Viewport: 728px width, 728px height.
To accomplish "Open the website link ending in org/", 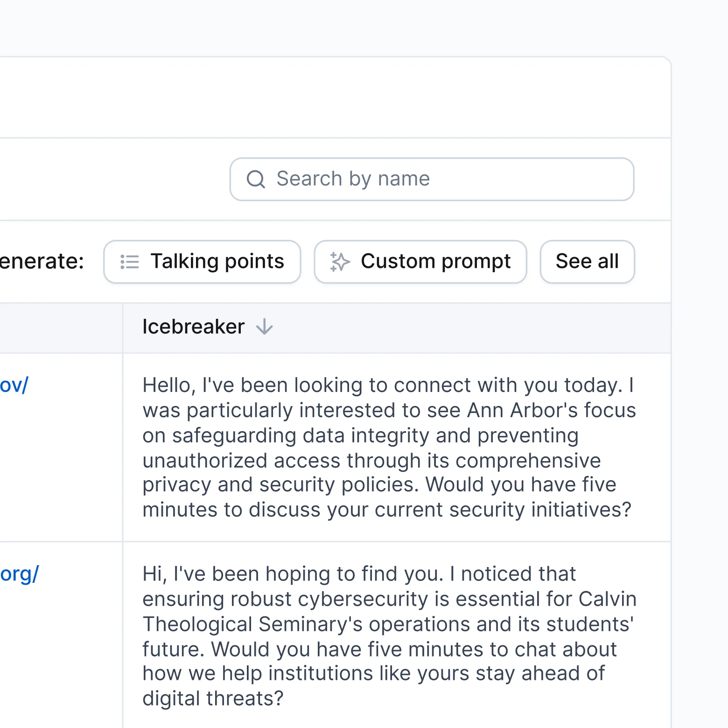I will (x=20, y=574).
